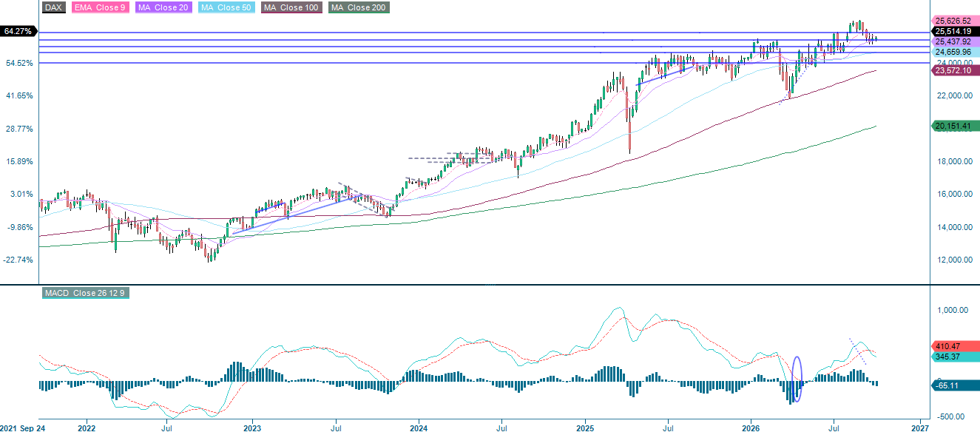The width and height of the screenshot is (980, 432).
Task: Click the 25,626.52 price tag
Action: coord(955,21)
